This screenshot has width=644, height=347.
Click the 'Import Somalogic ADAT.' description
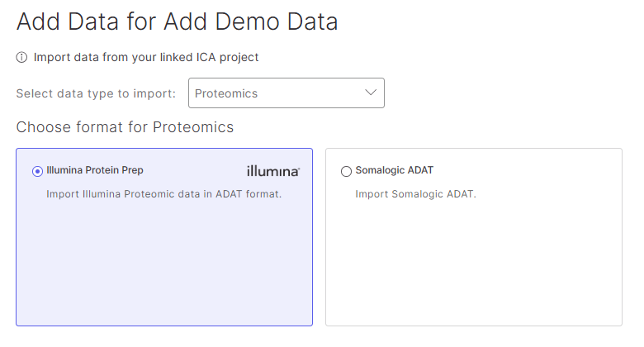tap(415, 194)
